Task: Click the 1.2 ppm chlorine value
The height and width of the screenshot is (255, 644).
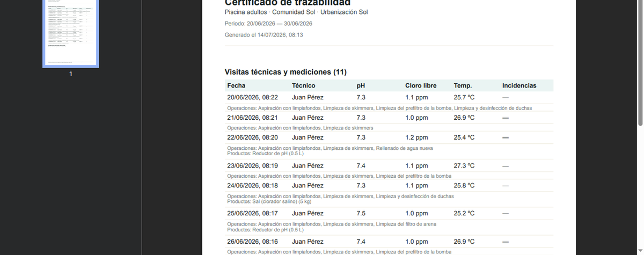Action: 416,137
